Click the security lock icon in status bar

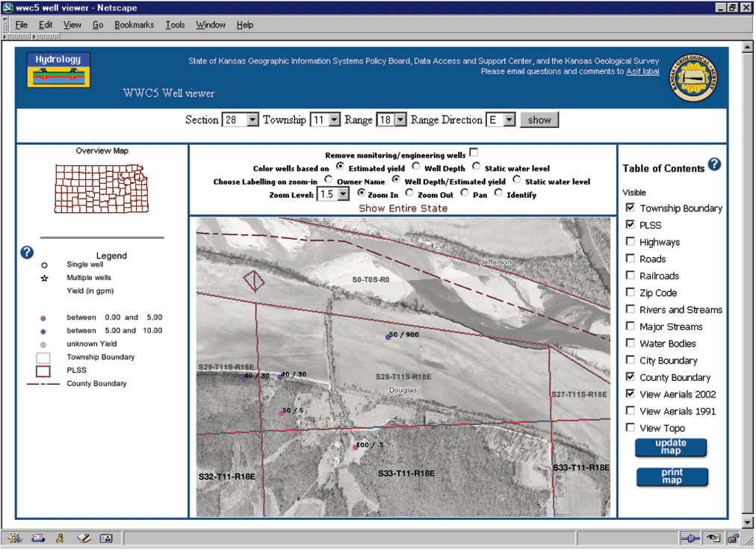click(734, 538)
